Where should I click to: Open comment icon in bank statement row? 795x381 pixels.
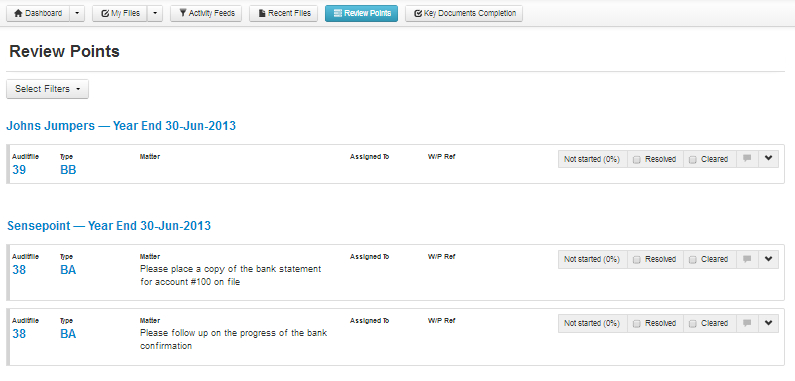[x=747, y=259]
